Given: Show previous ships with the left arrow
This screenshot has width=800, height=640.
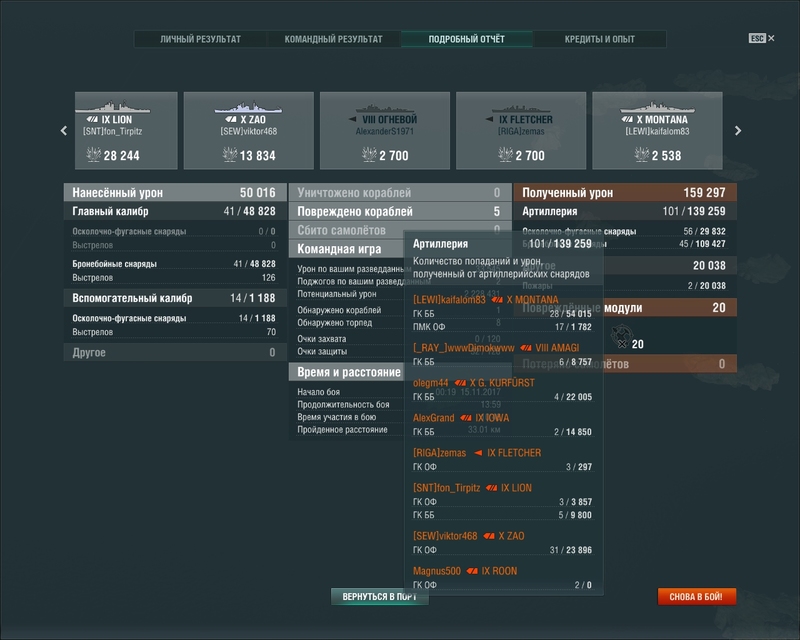Looking at the screenshot, I should (64, 131).
